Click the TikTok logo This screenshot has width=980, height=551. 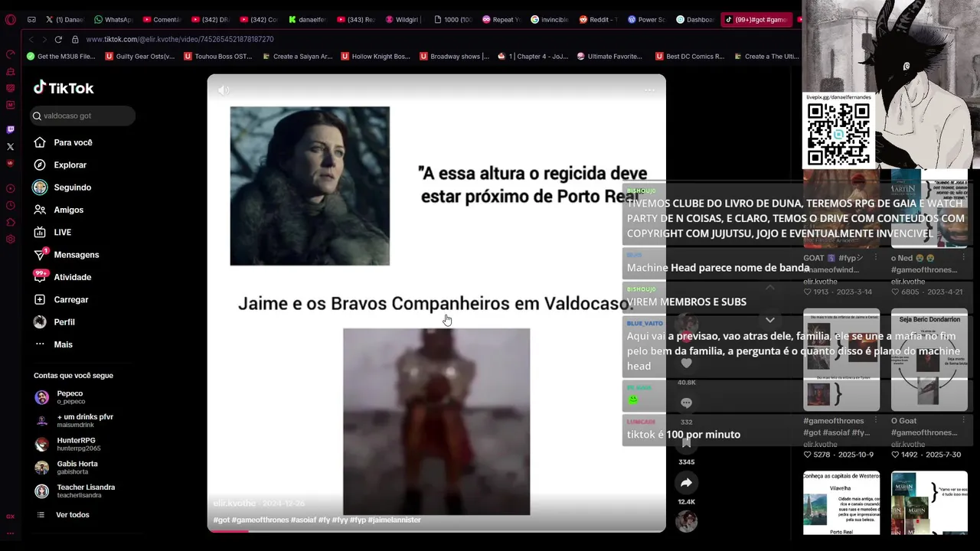point(64,88)
